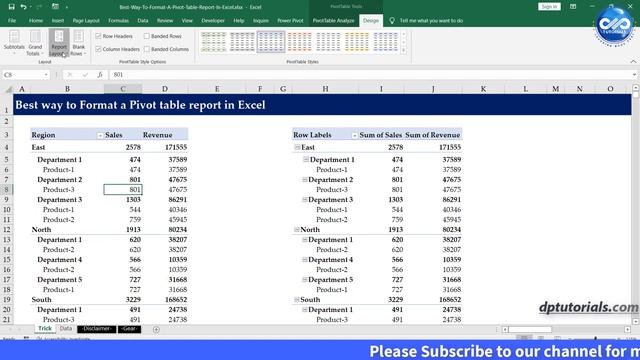Expand the formula bar
Viewport: 640px width, 360px height.
tap(634, 75)
